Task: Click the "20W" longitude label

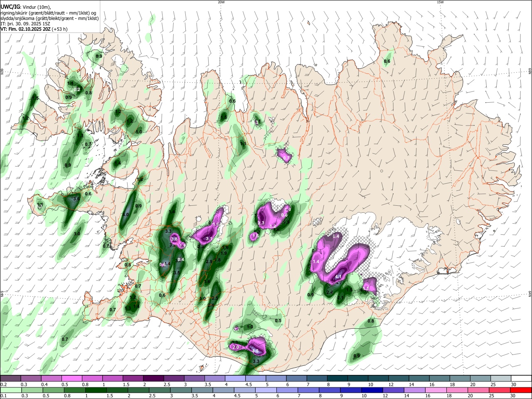Action: pyautogui.click(x=221, y=2)
